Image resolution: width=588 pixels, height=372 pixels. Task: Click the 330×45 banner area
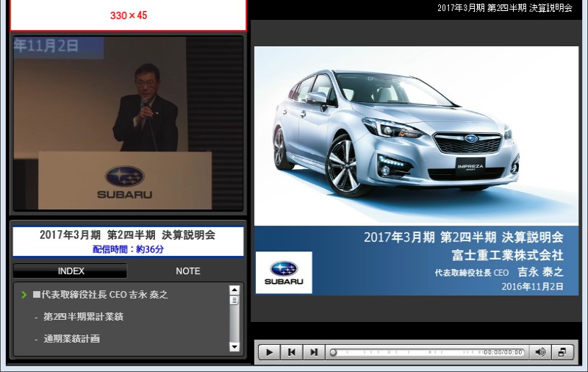(128, 15)
